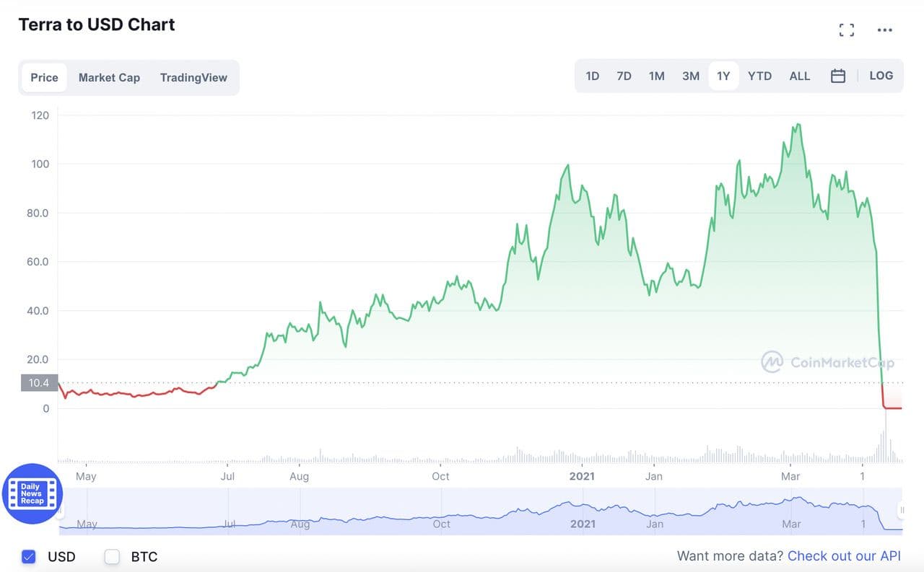Enable the BTC checkbox
Image resolution: width=924 pixels, height=572 pixels.
click(112, 556)
